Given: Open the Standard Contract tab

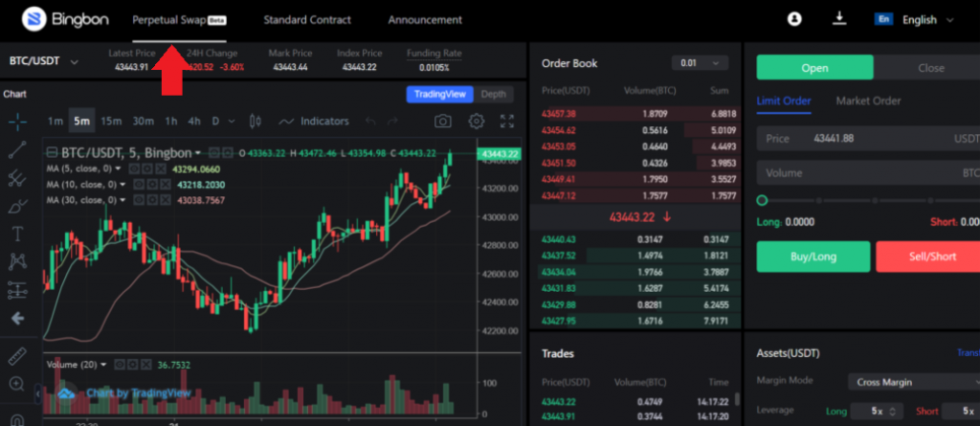Looking at the screenshot, I should (x=307, y=19).
